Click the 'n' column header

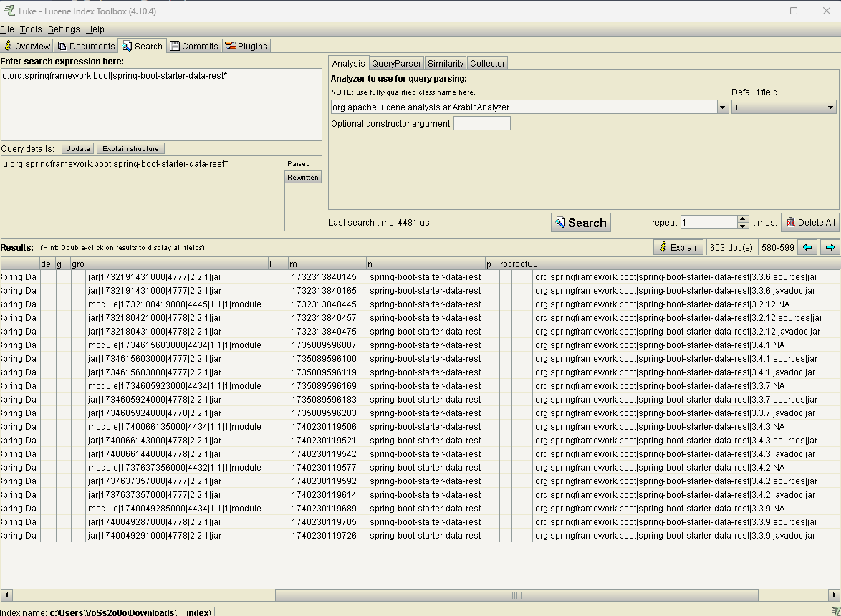426,264
